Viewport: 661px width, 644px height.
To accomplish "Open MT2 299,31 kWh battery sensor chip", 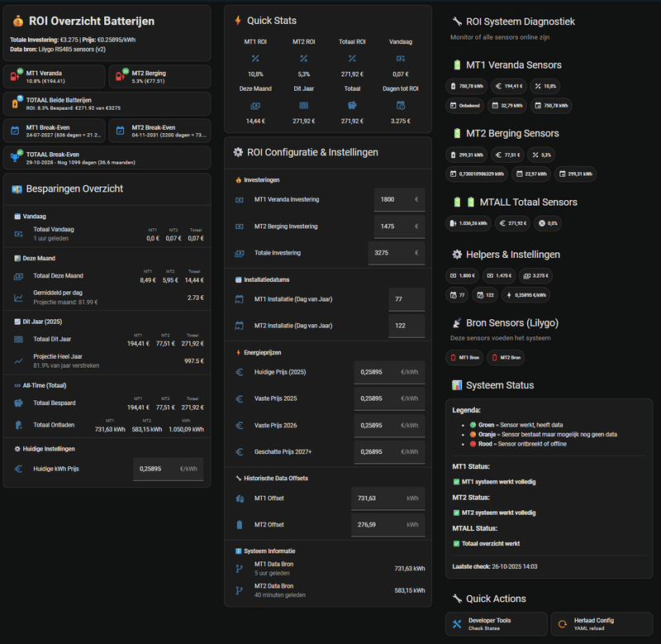I will pos(466,155).
